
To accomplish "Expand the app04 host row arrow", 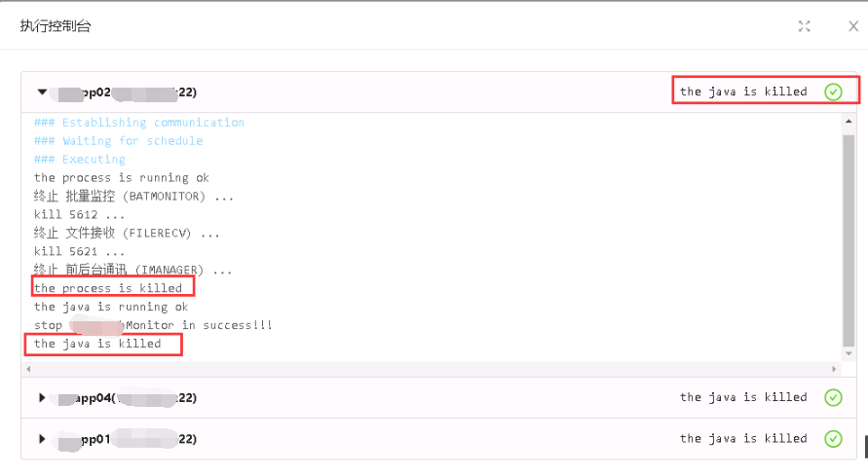I will point(42,397).
